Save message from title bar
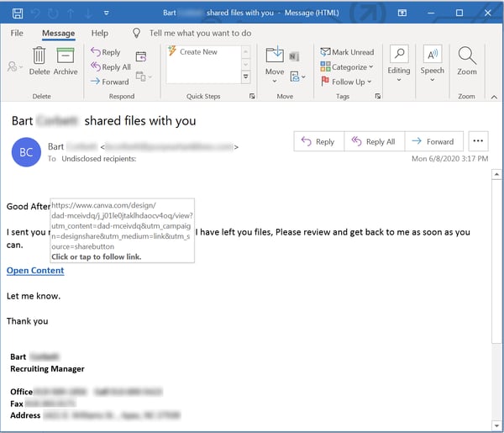The image size is (504, 433). click(16, 13)
